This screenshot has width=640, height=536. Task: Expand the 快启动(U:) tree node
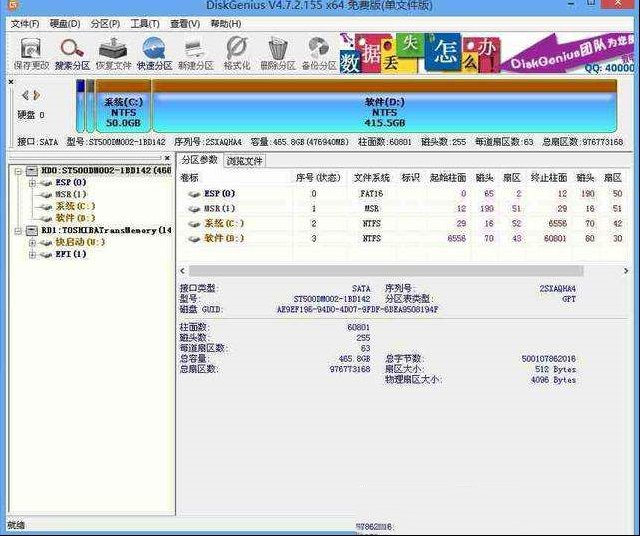[x=32, y=243]
